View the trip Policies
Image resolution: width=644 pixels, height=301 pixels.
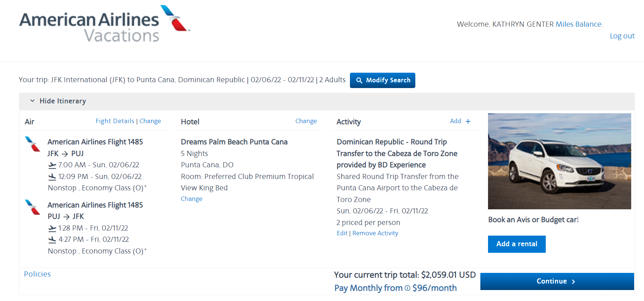[37, 274]
